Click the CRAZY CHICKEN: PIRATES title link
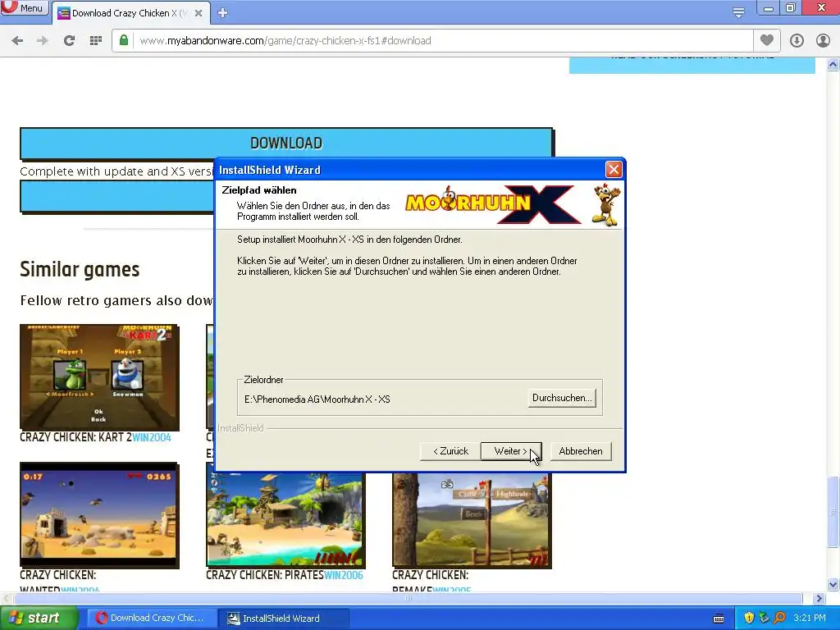 265,575
